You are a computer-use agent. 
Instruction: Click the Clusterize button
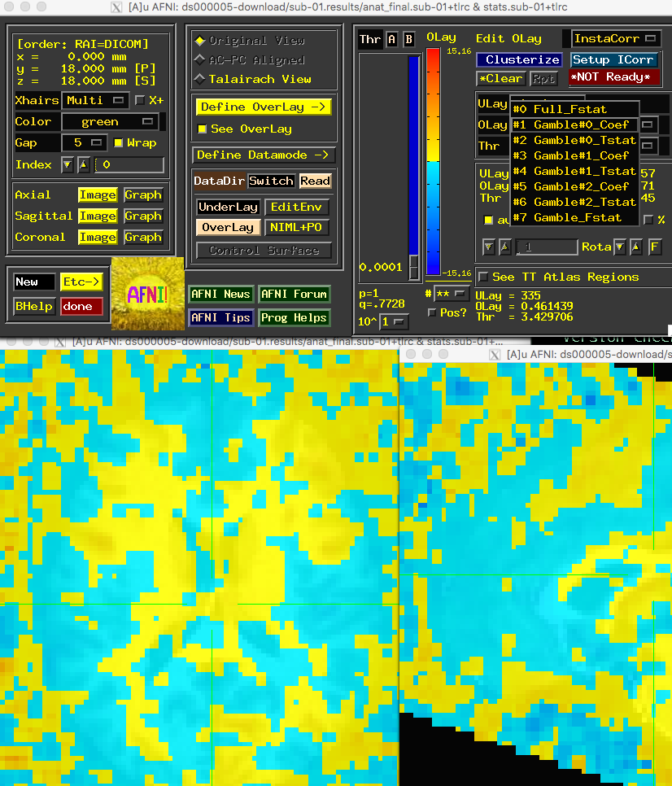520,59
